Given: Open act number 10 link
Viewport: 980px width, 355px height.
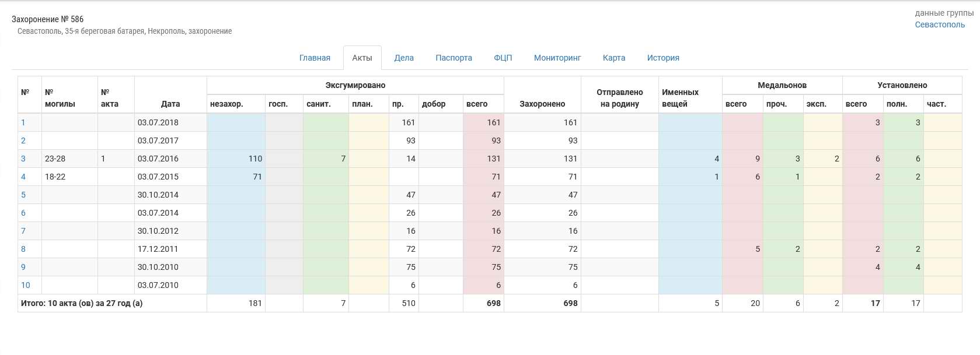Looking at the screenshot, I should tap(26, 285).
